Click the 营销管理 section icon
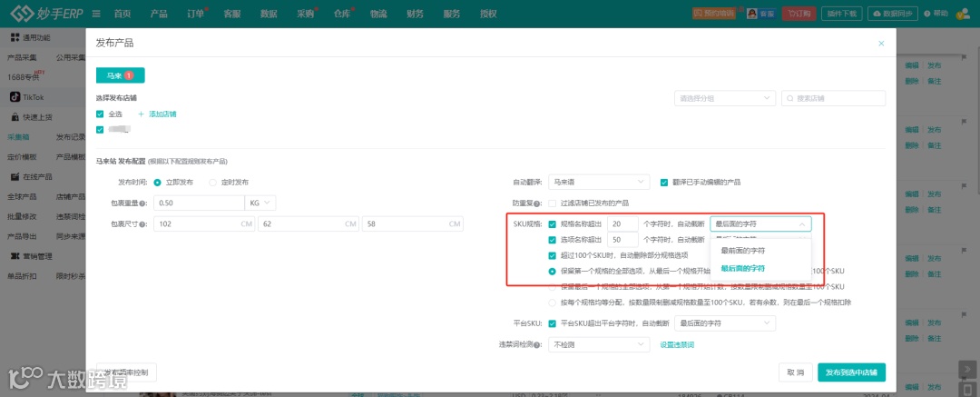Screen dimensions: 980x397 click(15, 256)
